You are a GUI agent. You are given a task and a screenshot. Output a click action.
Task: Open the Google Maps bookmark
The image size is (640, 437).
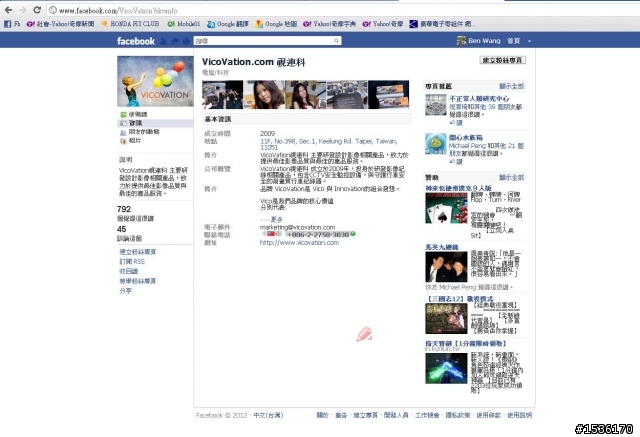tap(276, 24)
